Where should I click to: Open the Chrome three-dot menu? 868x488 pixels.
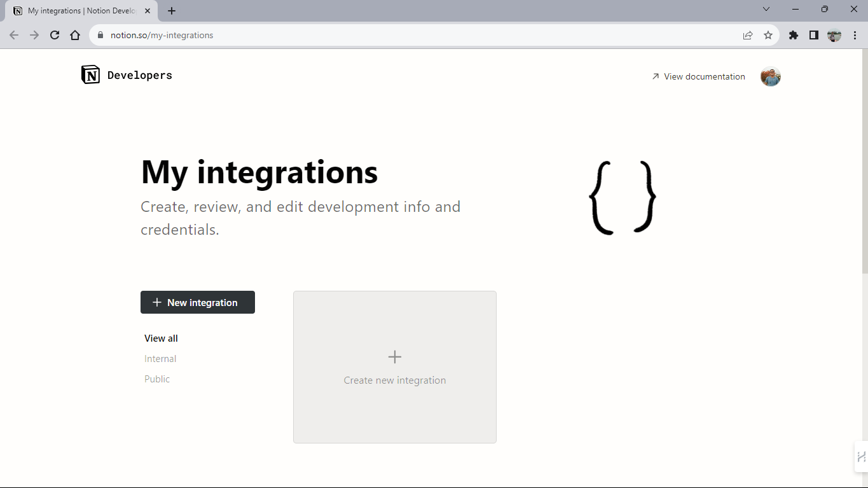[855, 35]
